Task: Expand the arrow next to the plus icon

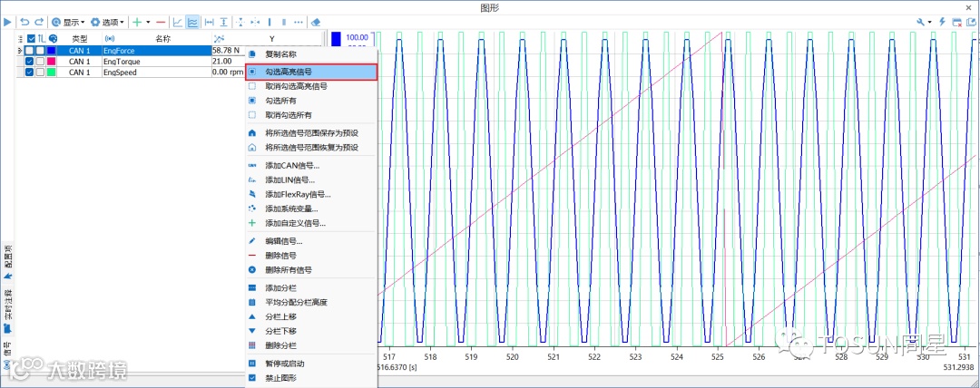Action: click(x=148, y=22)
